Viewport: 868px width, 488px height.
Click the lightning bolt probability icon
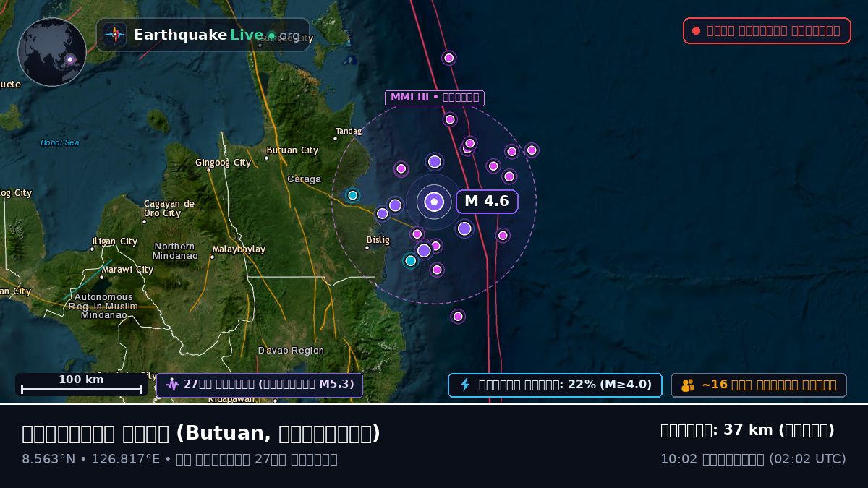tap(465, 385)
